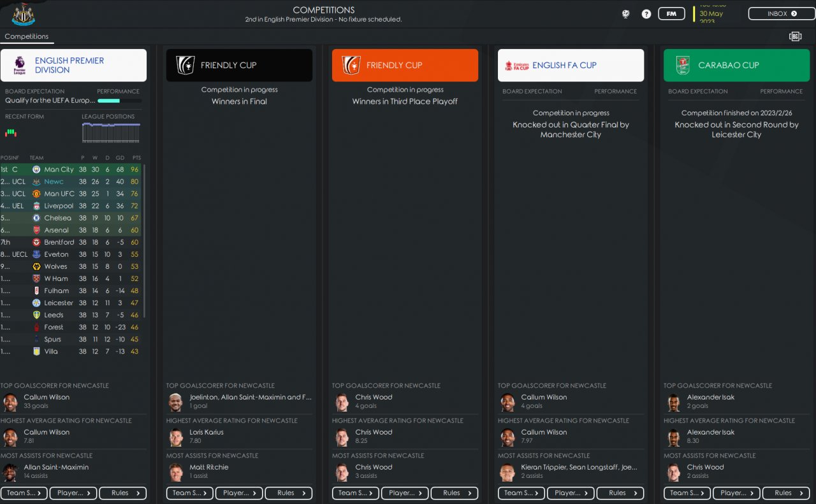Click the Spurs club badge
The width and height of the screenshot is (816, 504).
click(36, 339)
